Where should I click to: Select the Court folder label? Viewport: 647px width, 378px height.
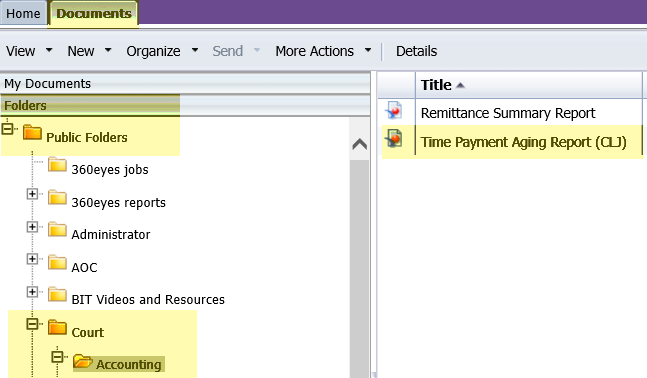click(x=87, y=333)
